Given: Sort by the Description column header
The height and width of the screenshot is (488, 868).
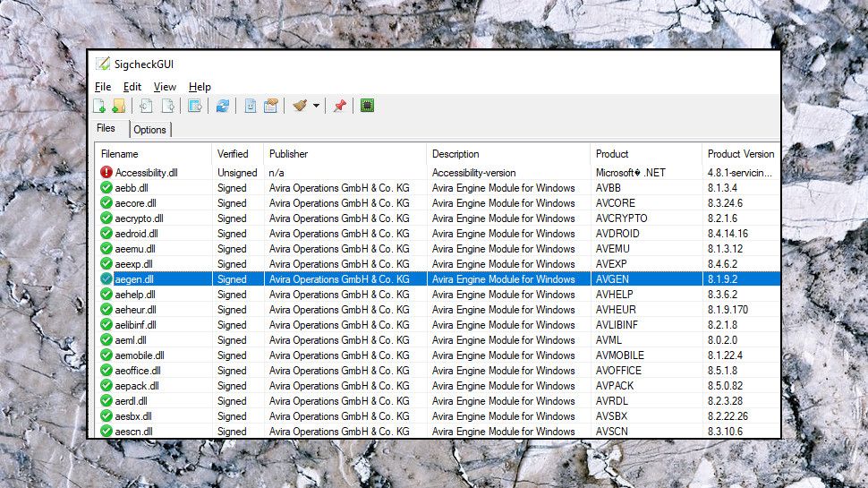Looking at the screenshot, I should point(508,154).
